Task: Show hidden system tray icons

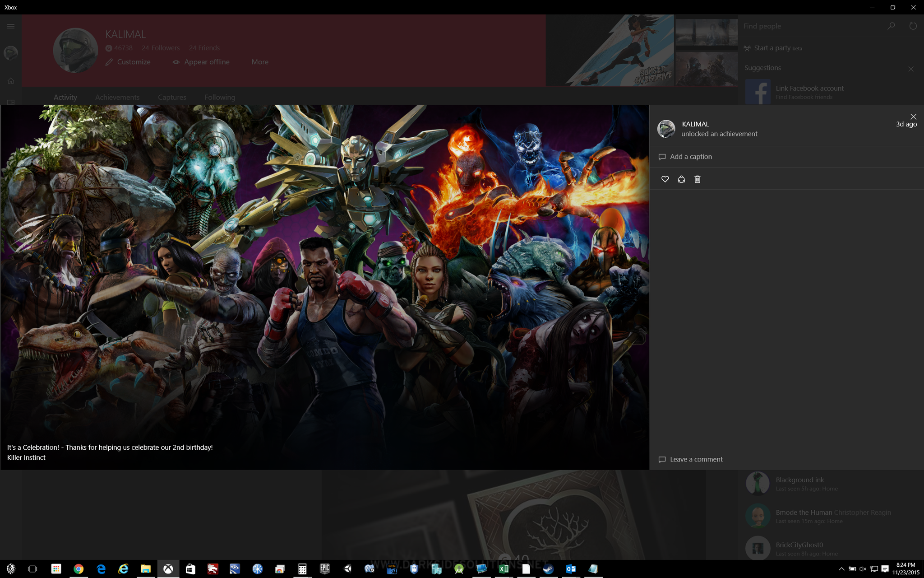Action: click(x=841, y=569)
